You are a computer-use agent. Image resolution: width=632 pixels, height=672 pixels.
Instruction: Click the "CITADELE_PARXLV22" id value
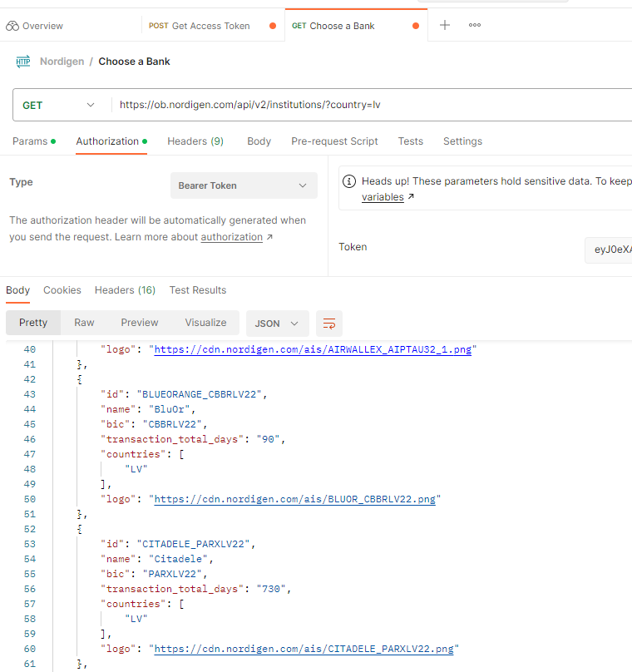tap(193, 544)
